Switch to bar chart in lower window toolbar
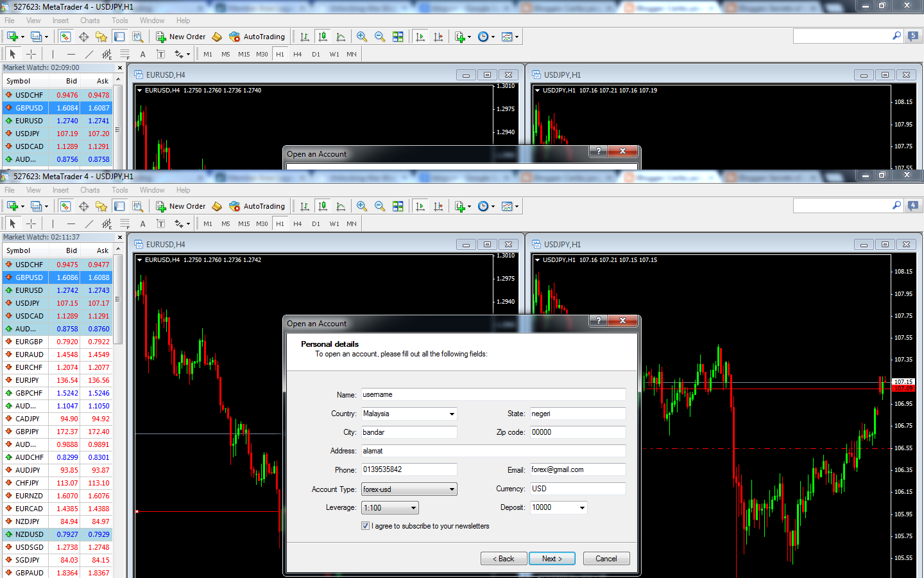Image resolution: width=924 pixels, height=578 pixels. click(305, 206)
